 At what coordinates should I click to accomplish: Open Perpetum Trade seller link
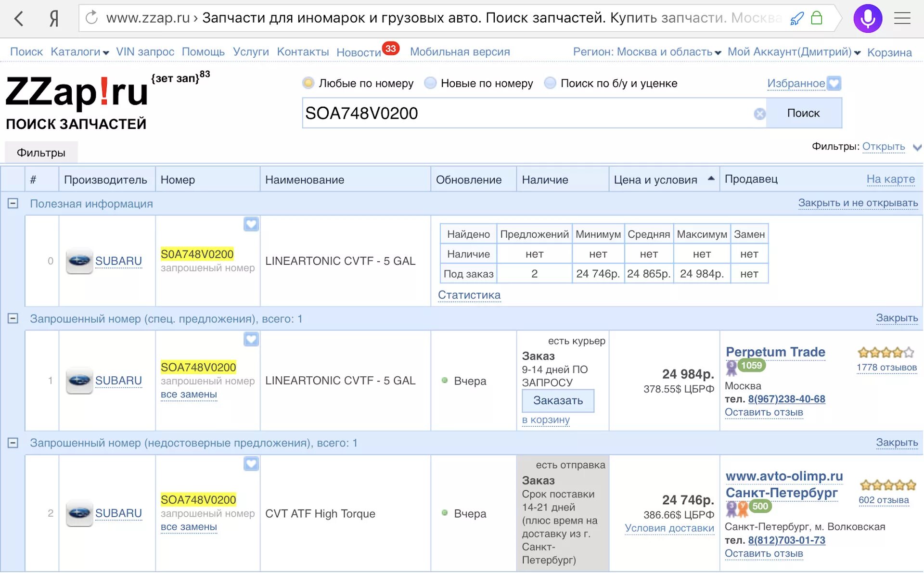[x=775, y=352]
